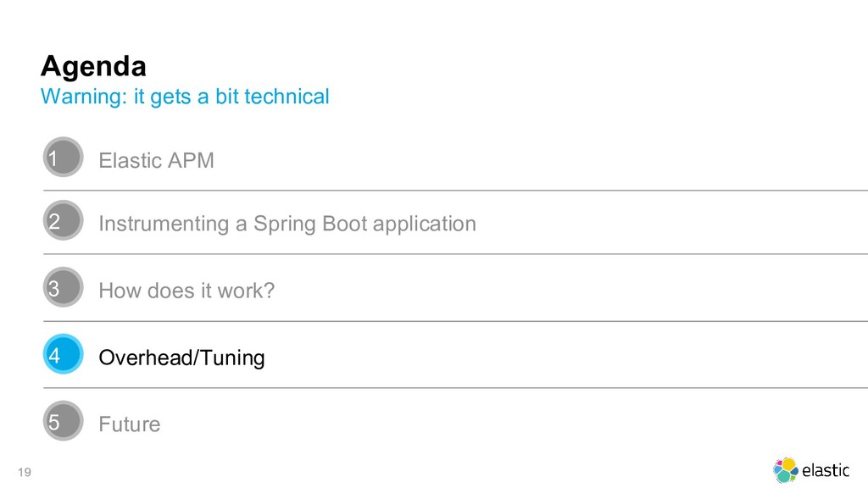Click the 'Agenda' slide title

[x=94, y=65]
